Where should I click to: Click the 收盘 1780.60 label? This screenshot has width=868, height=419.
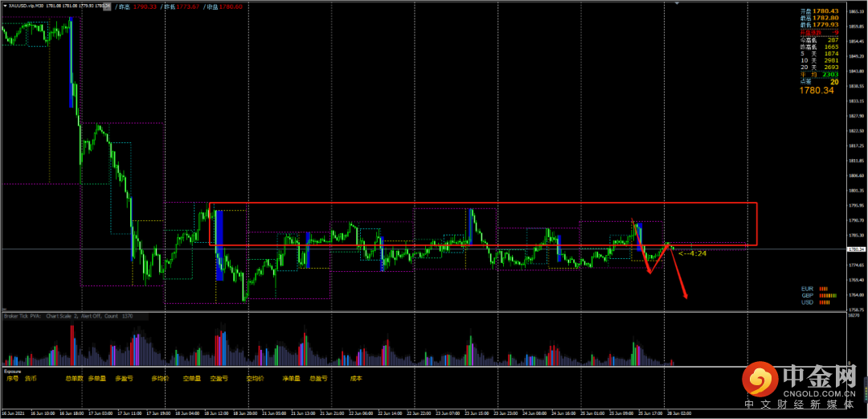pyautogui.click(x=223, y=6)
